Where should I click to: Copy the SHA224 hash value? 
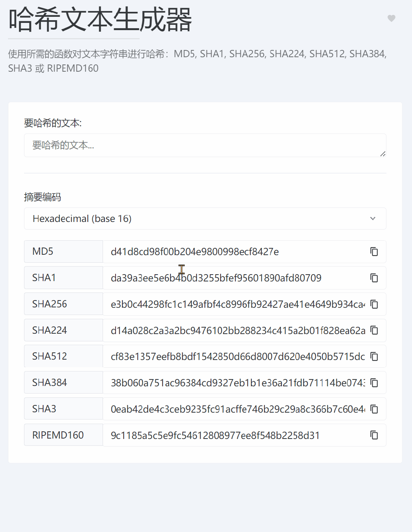pos(374,330)
